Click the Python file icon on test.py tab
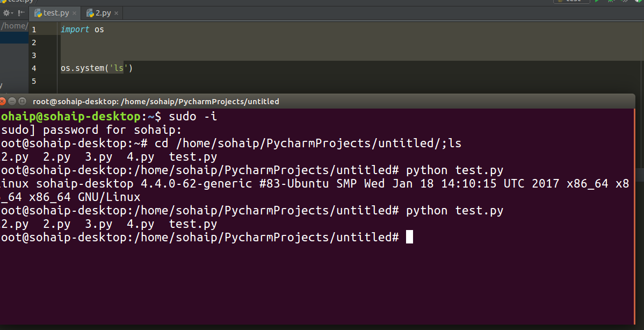Image resolution: width=644 pixels, height=330 pixels. (x=38, y=13)
